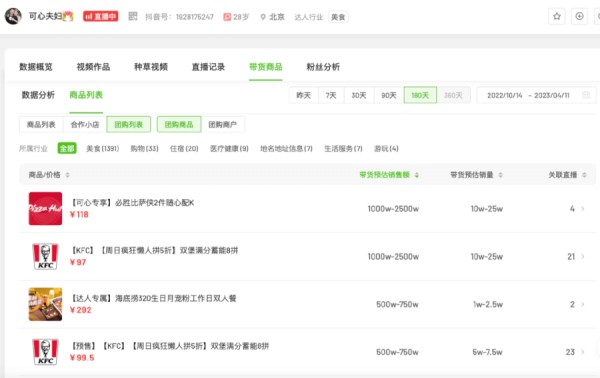Click the 5w-7.5w sales volume value
600x378 pixels.
[487, 352]
